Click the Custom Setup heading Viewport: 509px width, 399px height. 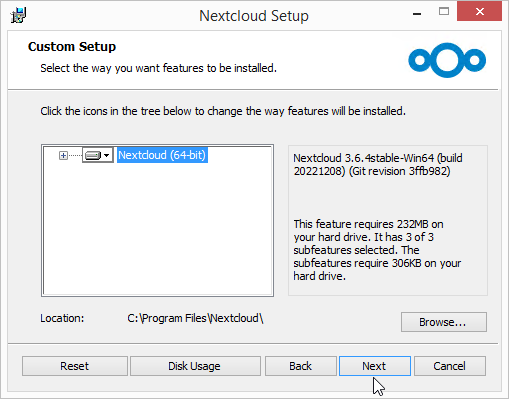[x=72, y=47]
